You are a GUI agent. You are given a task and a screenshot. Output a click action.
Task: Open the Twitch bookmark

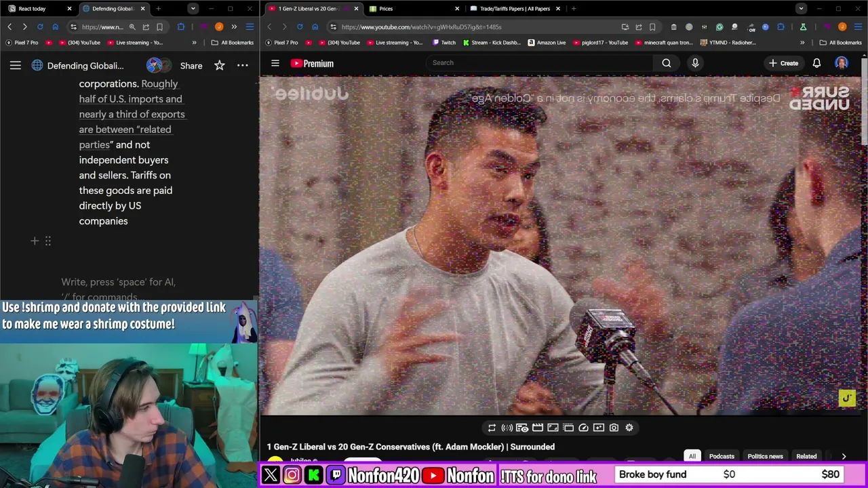[x=443, y=42]
